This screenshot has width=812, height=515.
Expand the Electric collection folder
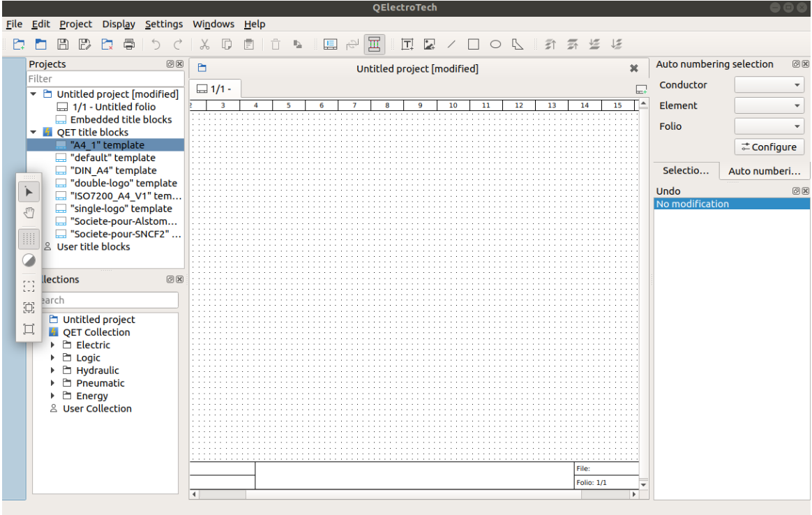pos(52,345)
